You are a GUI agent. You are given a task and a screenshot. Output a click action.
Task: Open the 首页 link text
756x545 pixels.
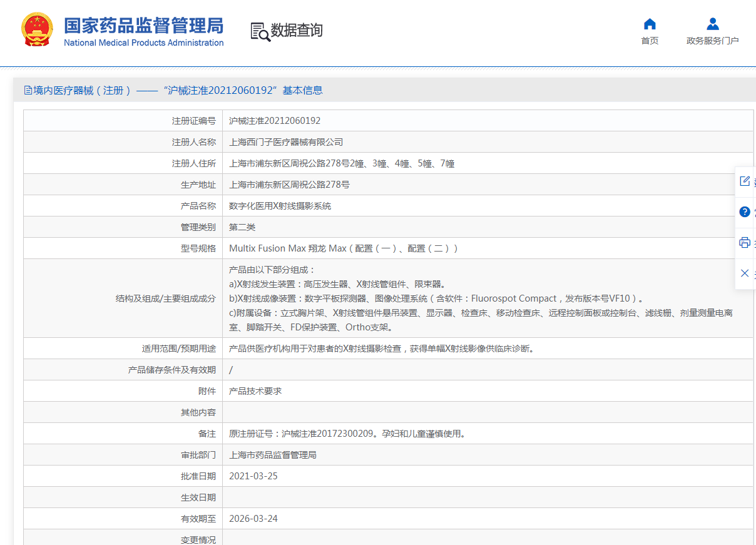point(650,41)
